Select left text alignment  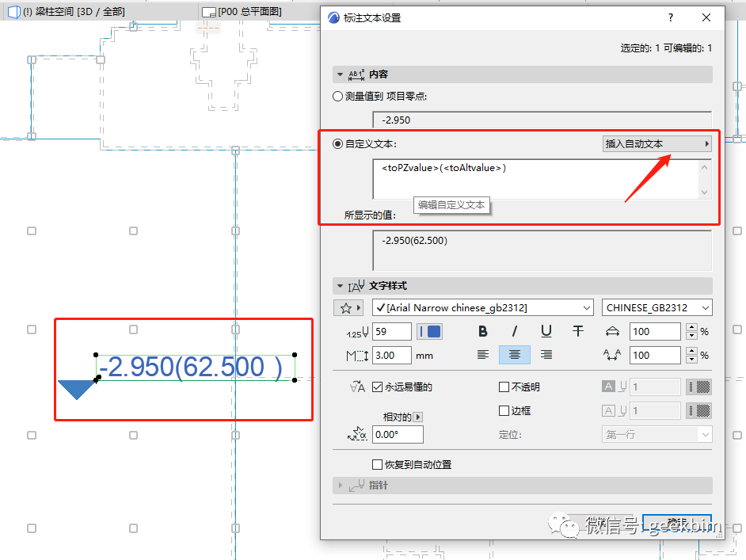pos(483,355)
